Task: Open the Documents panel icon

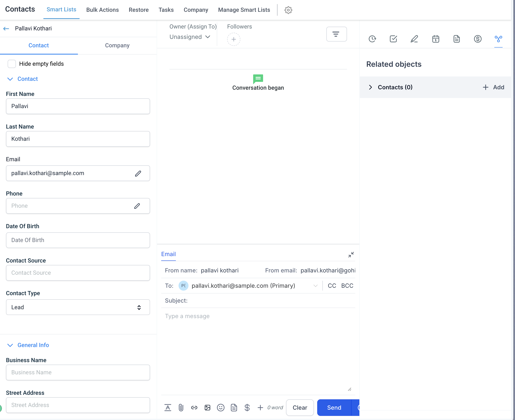Action: click(x=457, y=39)
